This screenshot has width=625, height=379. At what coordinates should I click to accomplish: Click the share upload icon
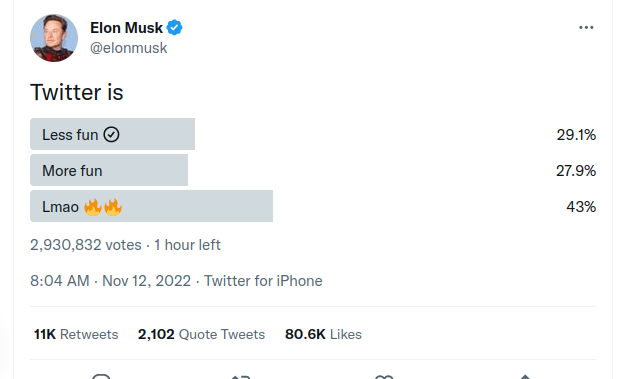525,376
